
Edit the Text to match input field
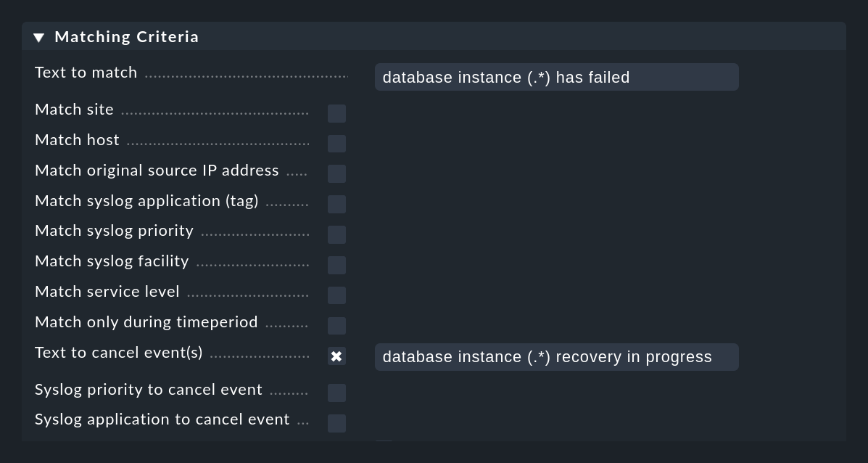(x=556, y=77)
